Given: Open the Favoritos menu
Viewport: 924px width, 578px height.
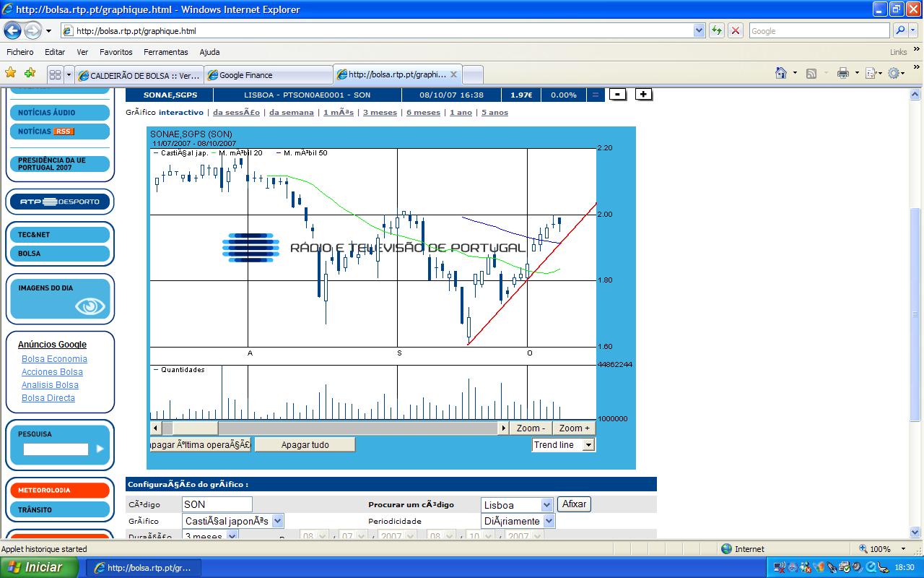Looking at the screenshot, I should pyautogui.click(x=116, y=52).
